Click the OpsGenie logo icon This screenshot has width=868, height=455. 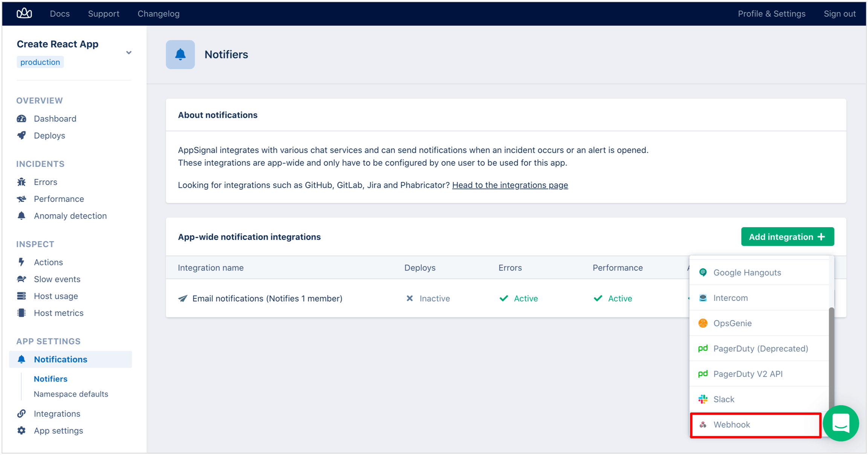point(703,323)
